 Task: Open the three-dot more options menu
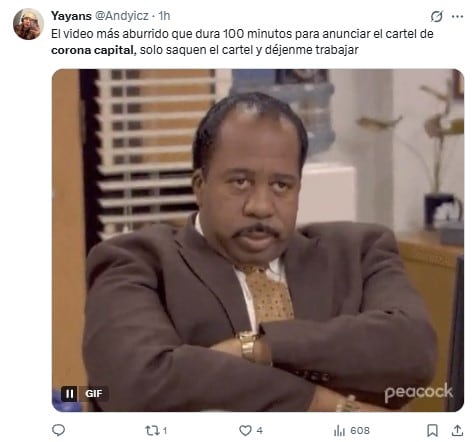point(457,16)
